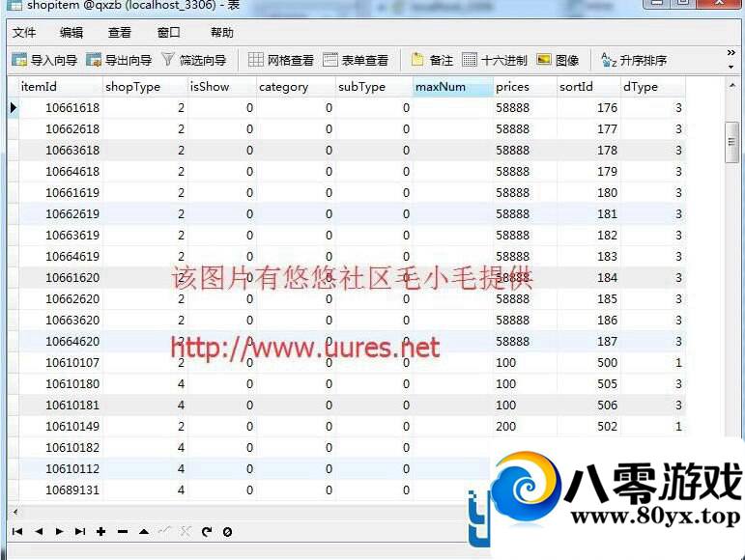The image size is (745, 560).
Task: Open the 查看 (View) menu
Action: [x=120, y=33]
